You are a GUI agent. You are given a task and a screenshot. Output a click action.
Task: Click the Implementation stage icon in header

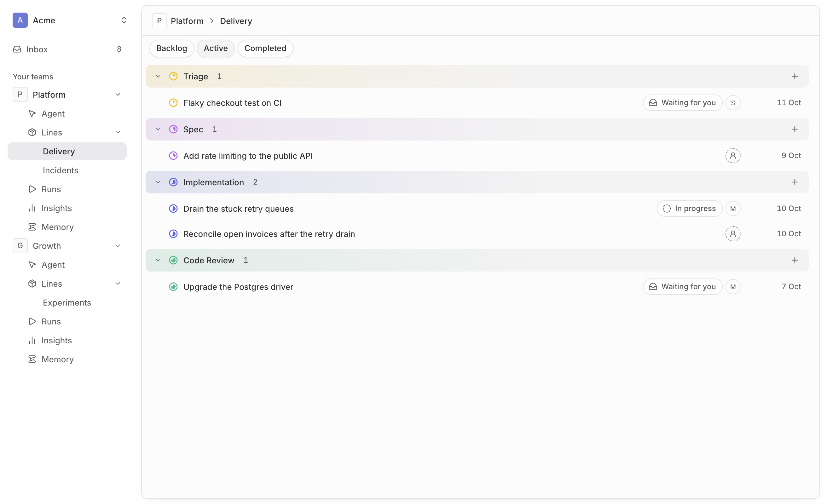pos(173,182)
